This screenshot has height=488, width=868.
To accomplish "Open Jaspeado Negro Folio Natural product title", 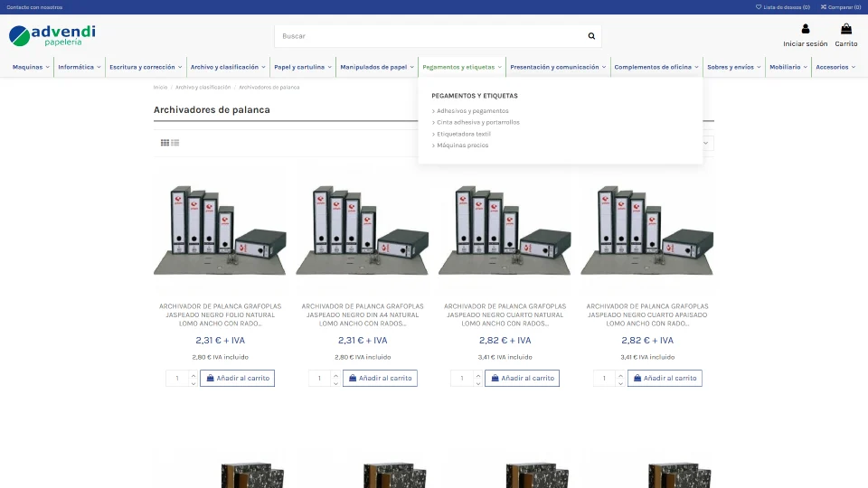I will pos(221,314).
